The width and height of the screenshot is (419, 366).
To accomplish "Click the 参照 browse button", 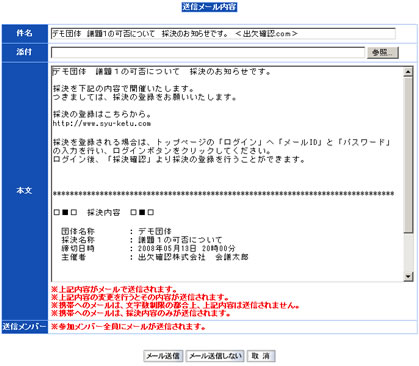I will tap(383, 53).
